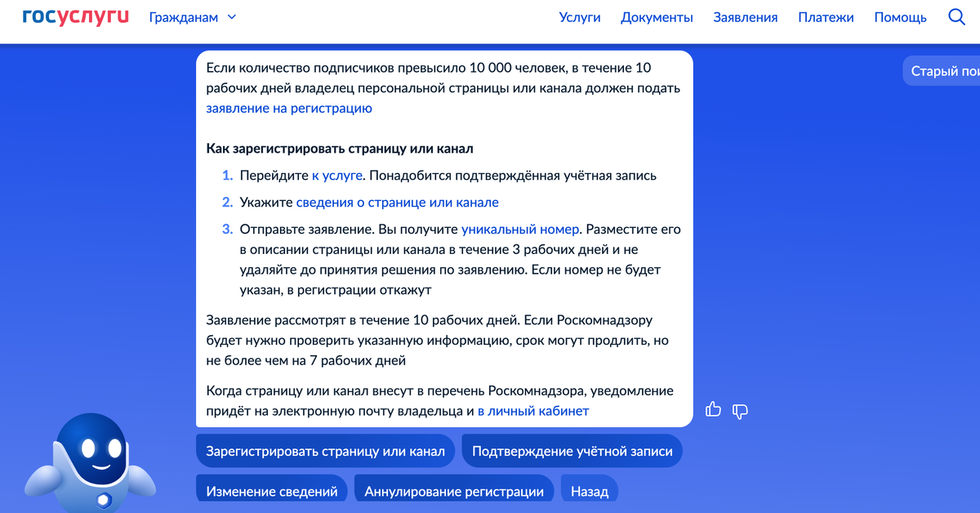Click Подтверждение учётной записи
The height and width of the screenshot is (513, 980).
point(572,450)
